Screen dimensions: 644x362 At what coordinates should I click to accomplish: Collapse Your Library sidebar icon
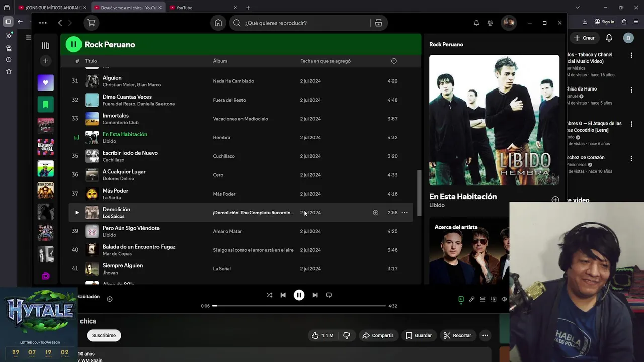[x=45, y=45]
